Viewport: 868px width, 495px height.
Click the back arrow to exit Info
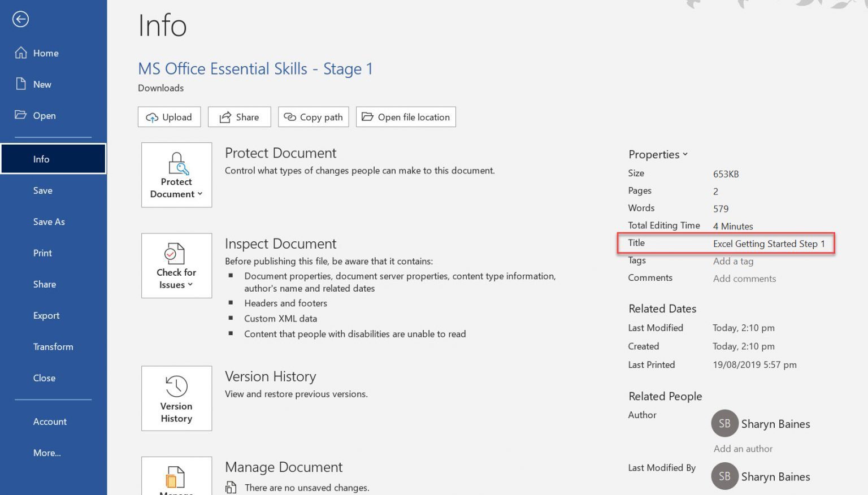(20, 19)
